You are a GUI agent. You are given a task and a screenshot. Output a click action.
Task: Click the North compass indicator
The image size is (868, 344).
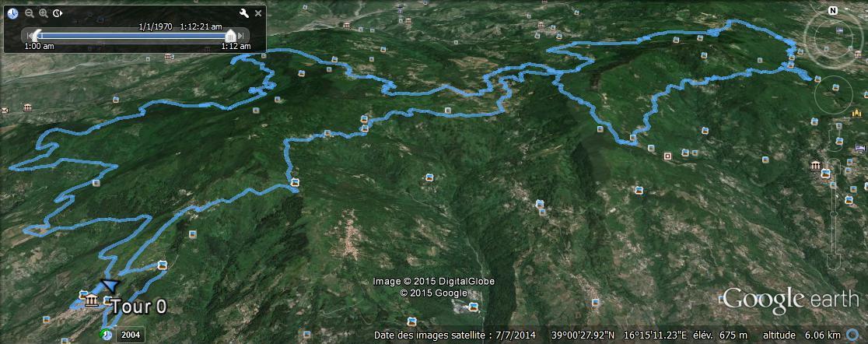pos(832,11)
